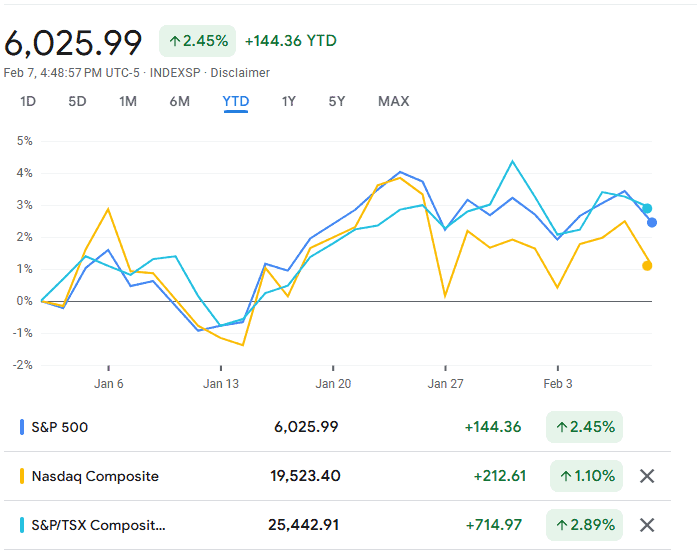Switch chart to 1Y range
This screenshot has height=553, width=697.
click(x=288, y=101)
